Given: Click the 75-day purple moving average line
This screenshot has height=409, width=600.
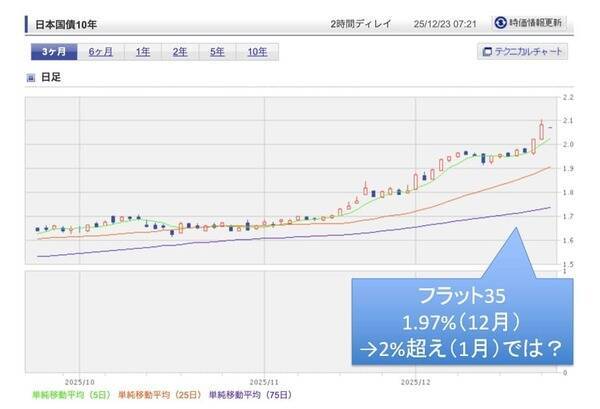Looking at the screenshot, I should click(294, 237).
